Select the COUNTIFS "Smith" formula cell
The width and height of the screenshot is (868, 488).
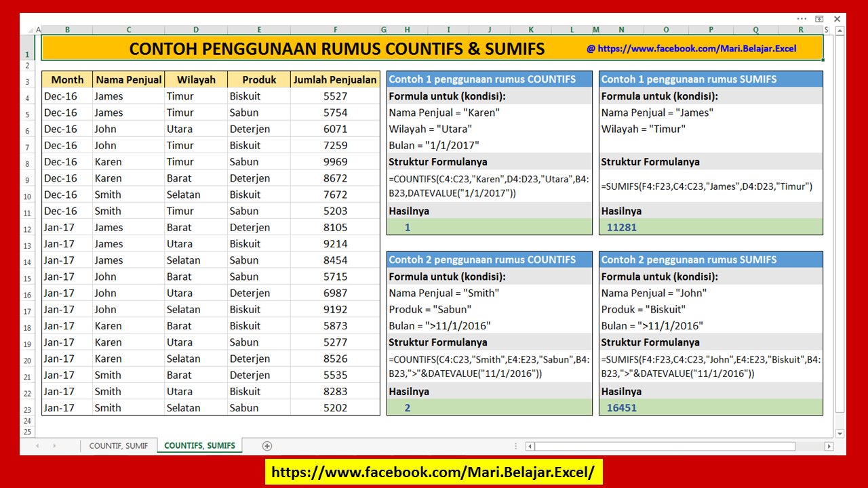(489, 367)
